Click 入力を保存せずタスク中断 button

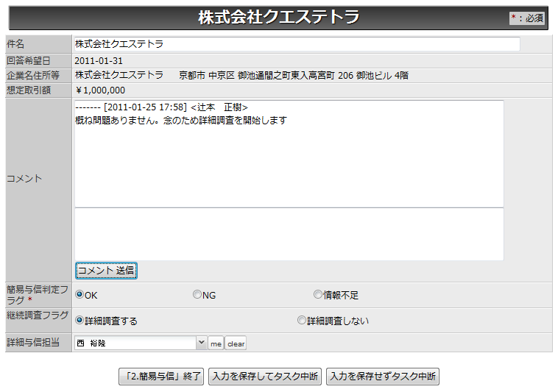[x=383, y=377]
